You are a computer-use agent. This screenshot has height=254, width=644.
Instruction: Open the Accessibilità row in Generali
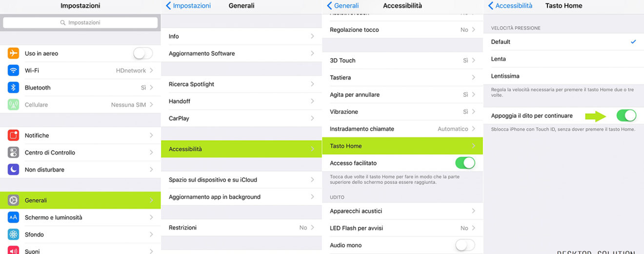tap(241, 149)
